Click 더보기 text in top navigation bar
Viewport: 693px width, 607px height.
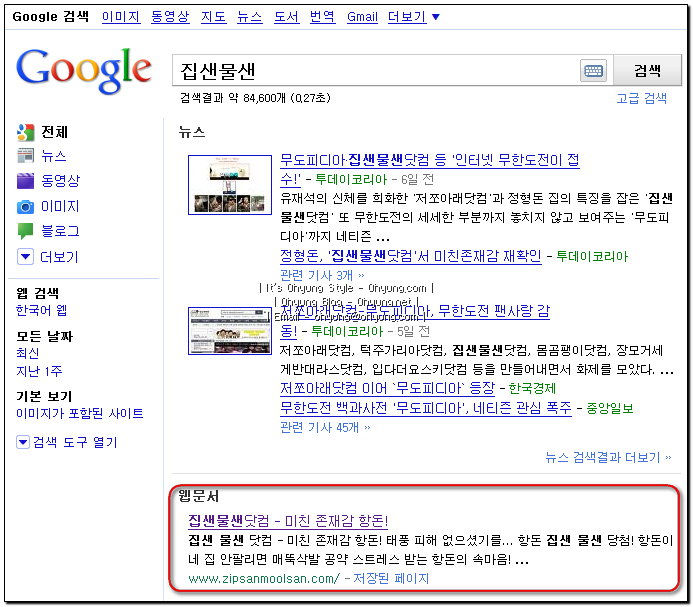(407, 16)
